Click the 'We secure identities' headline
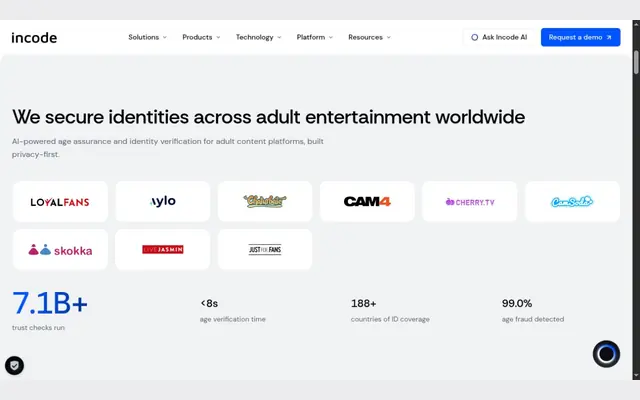Viewport: 640px width, 400px height. (269, 117)
